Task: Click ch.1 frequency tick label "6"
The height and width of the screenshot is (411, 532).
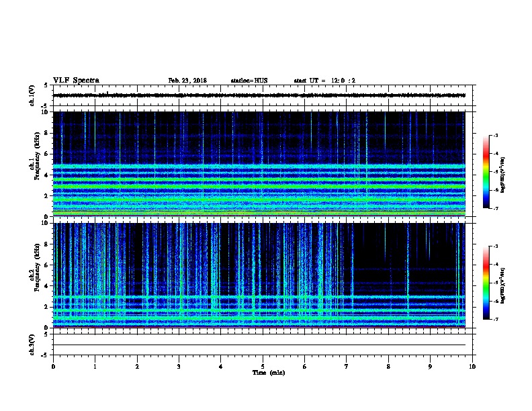Action: coord(47,154)
